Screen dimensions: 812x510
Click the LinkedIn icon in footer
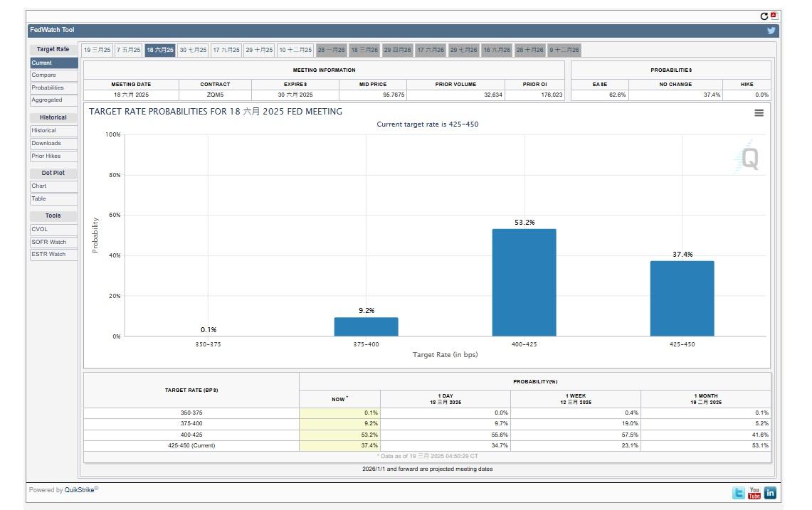[x=770, y=493]
